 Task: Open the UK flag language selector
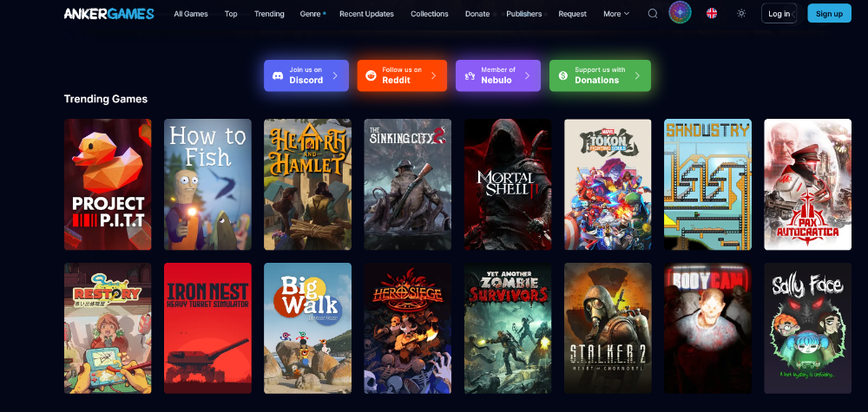coord(712,13)
